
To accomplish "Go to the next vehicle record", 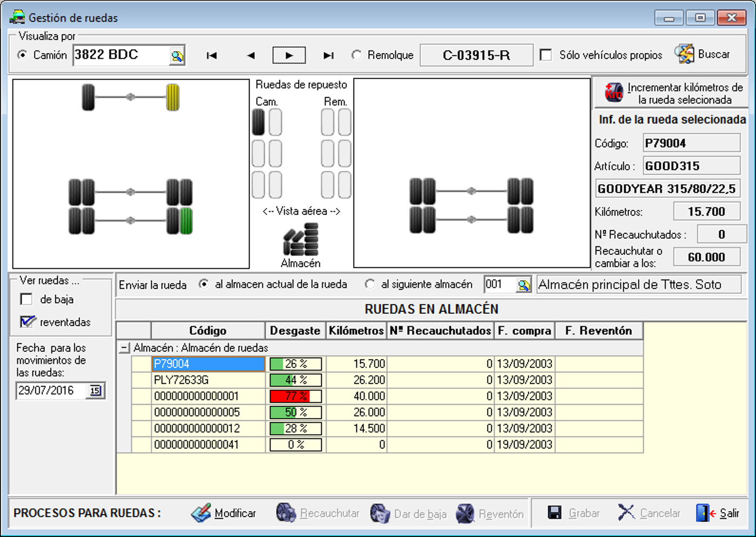I will pyautogui.click(x=289, y=55).
